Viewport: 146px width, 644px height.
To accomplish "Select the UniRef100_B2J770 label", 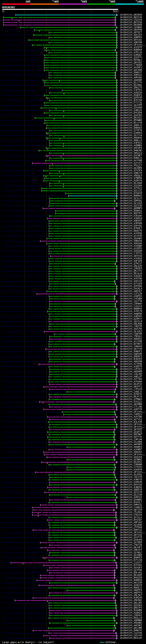I will point(131,83).
